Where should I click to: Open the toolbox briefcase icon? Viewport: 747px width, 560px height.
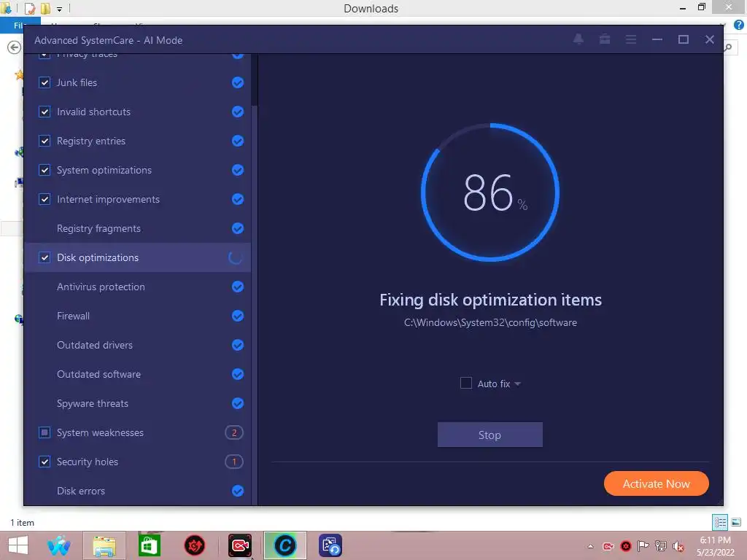click(x=605, y=39)
